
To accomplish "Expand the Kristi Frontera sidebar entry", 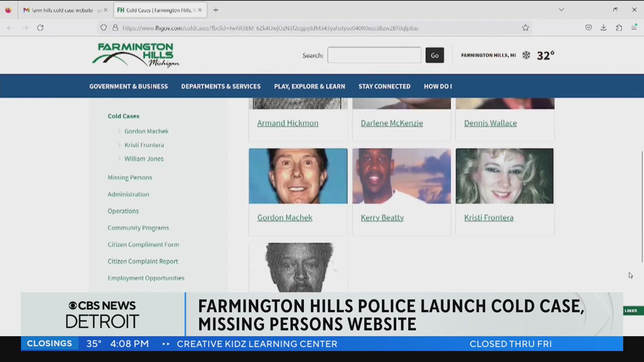I will click(144, 145).
